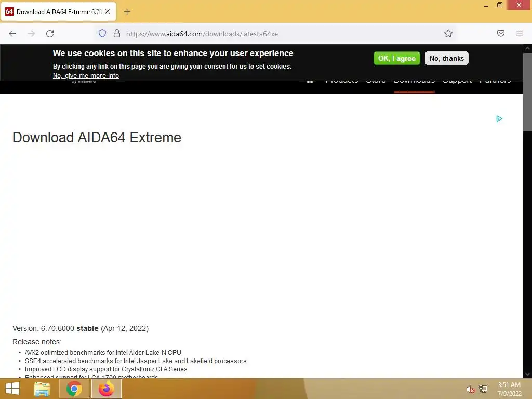View site security via the padlock icon

click(117, 33)
